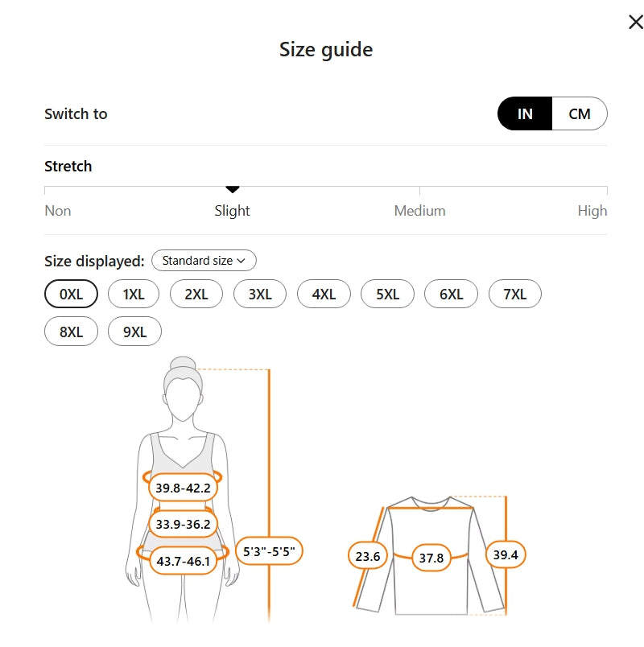Select the 5XL size
The image size is (644, 647).
(387, 295)
